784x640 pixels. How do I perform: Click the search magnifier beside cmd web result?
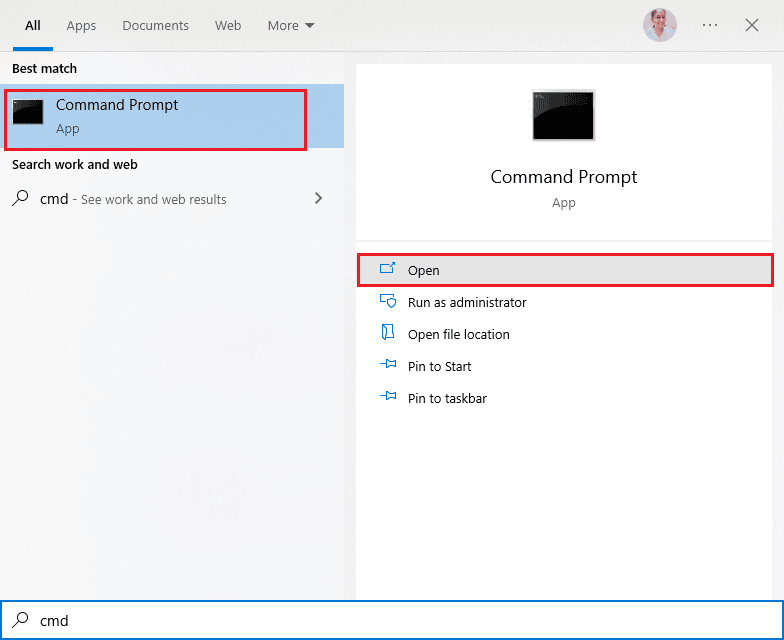pos(20,198)
